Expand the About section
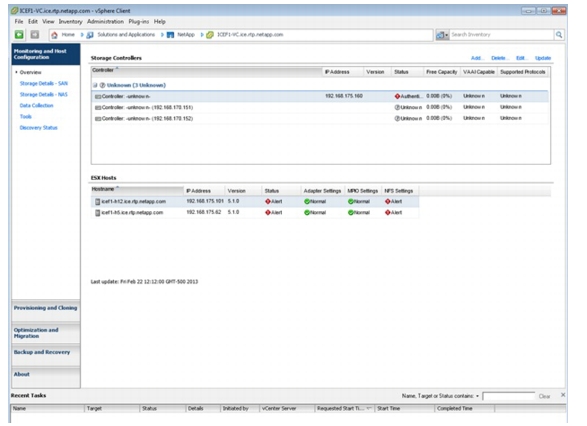This screenshot has width=587, height=426. click(46, 377)
